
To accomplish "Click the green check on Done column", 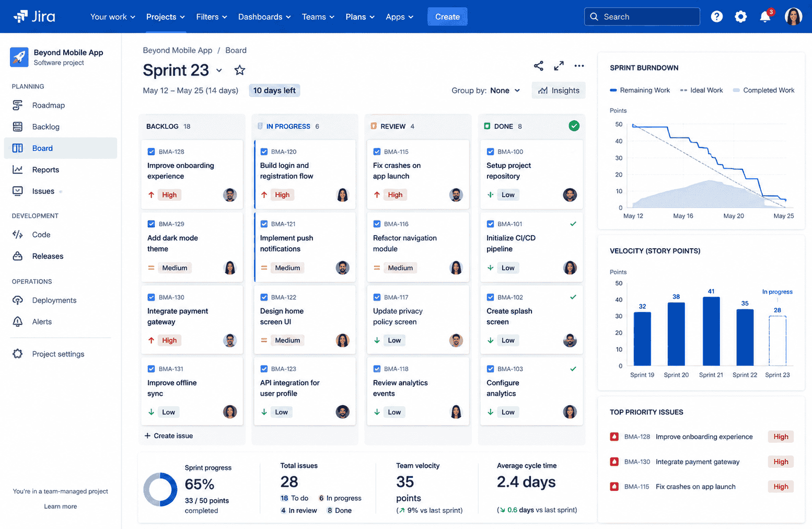I will point(574,126).
